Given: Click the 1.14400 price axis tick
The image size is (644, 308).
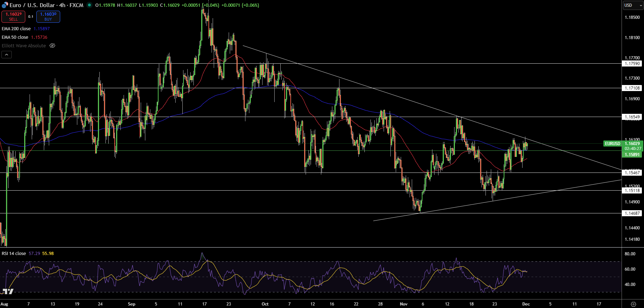Looking at the screenshot, I should coord(632,228).
